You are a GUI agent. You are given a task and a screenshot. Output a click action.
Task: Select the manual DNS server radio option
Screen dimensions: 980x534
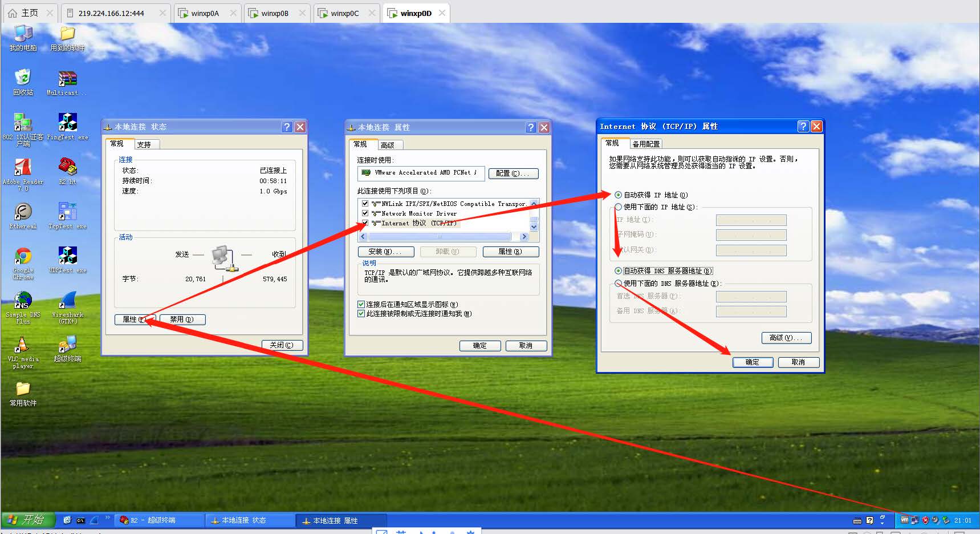point(618,284)
